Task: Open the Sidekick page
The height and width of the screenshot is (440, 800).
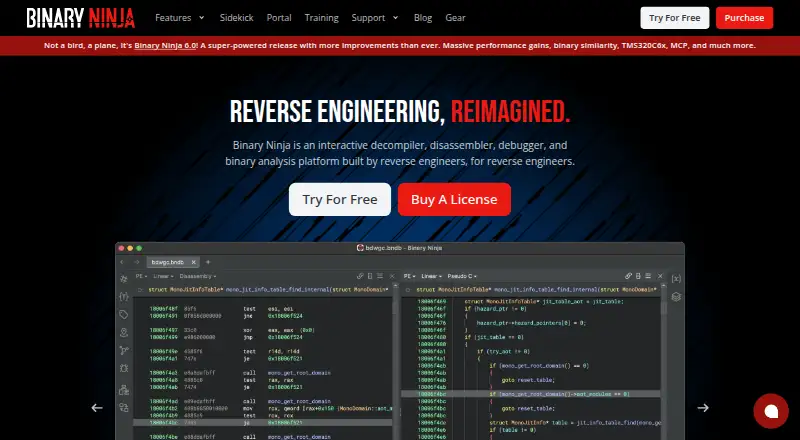Action: (x=236, y=18)
